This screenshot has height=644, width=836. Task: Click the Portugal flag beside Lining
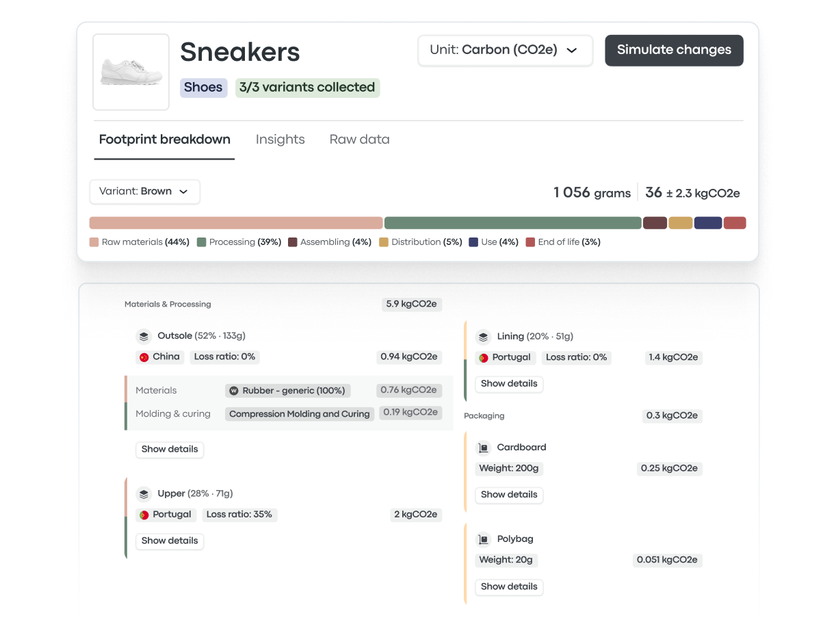click(x=484, y=357)
